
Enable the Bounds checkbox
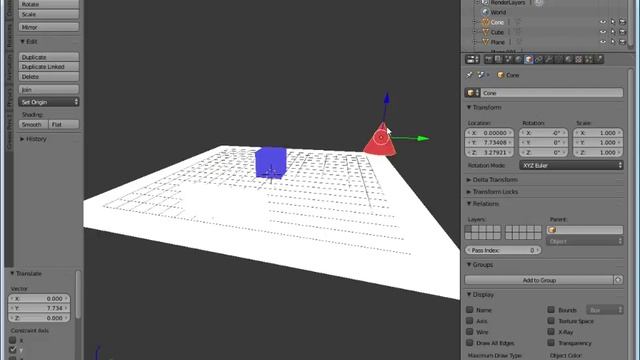coord(551,310)
